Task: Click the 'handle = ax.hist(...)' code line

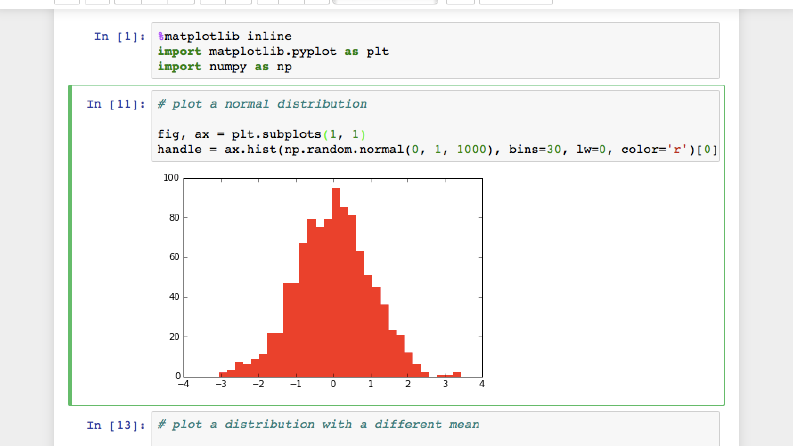Action: (x=437, y=150)
